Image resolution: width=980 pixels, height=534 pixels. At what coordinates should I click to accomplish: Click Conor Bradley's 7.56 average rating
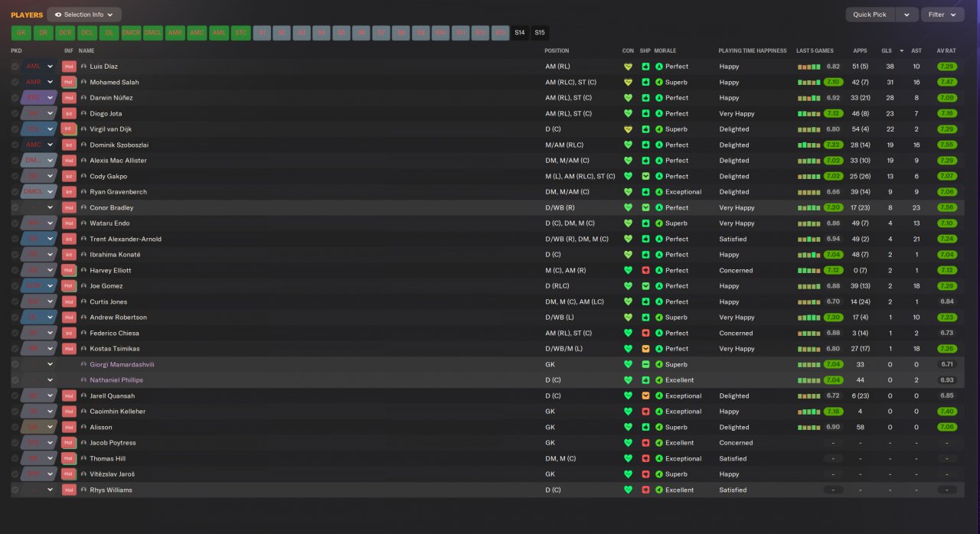pyautogui.click(x=947, y=207)
